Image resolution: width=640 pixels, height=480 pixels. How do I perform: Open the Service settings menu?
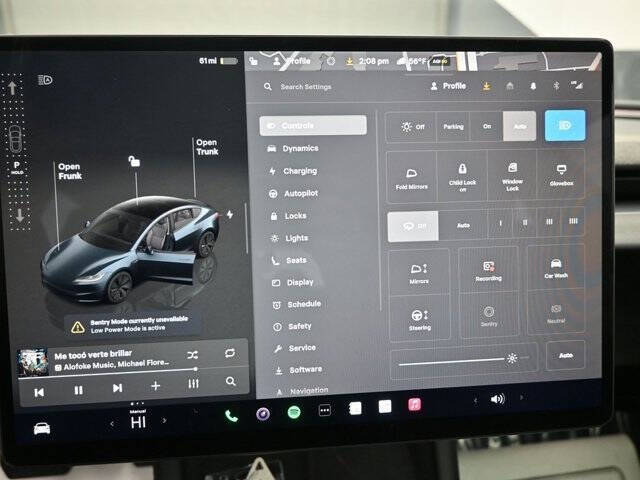296,348
